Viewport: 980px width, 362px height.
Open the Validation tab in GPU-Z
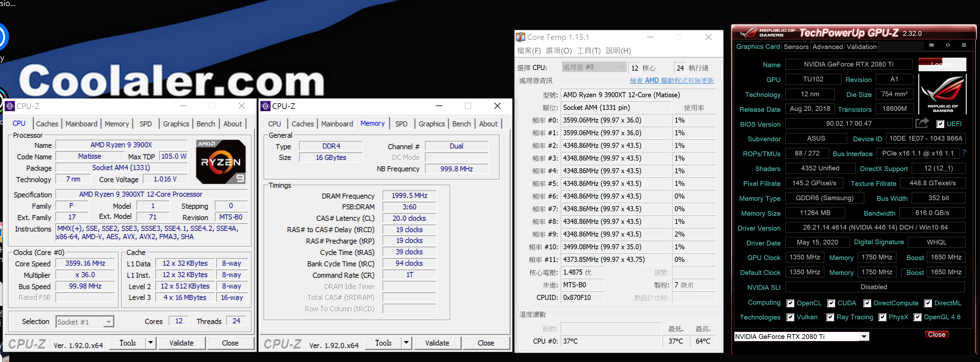tap(861, 47)
